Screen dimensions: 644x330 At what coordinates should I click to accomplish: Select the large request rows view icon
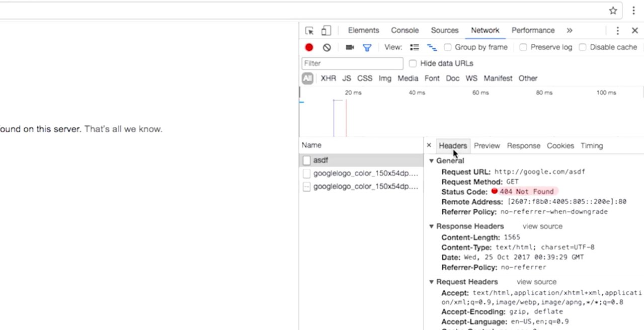coord(415,47)
